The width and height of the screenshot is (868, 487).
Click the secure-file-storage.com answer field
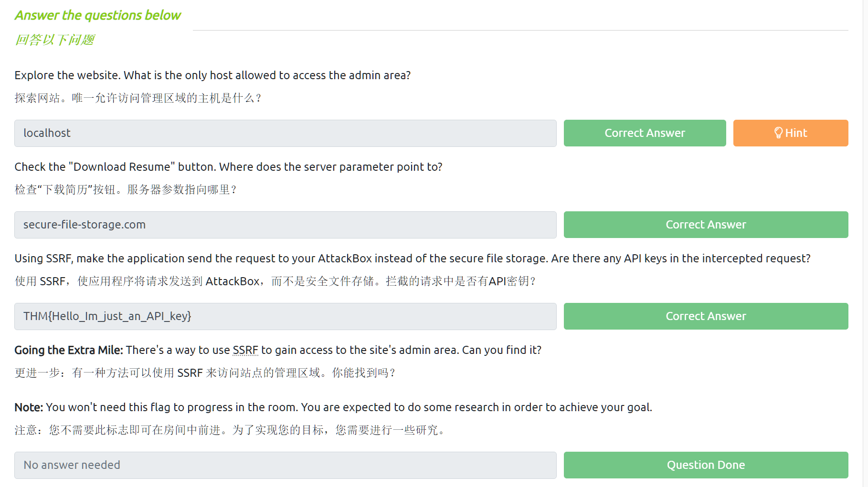(285, 225)
